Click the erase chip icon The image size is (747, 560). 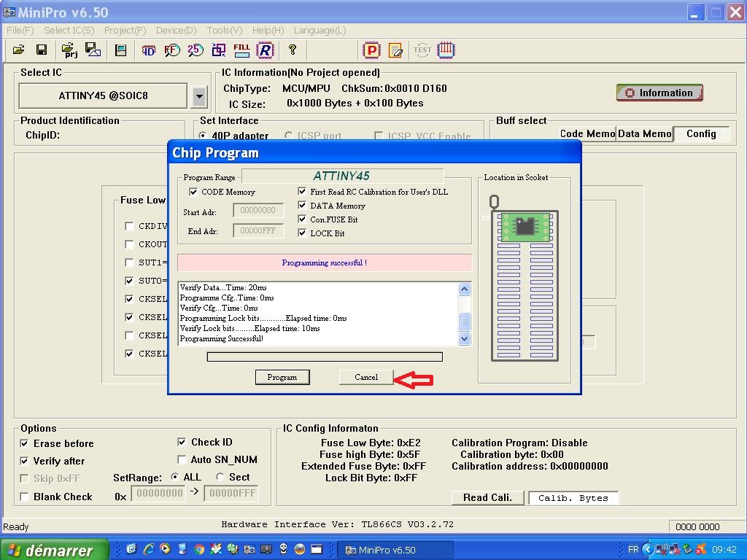395,50
